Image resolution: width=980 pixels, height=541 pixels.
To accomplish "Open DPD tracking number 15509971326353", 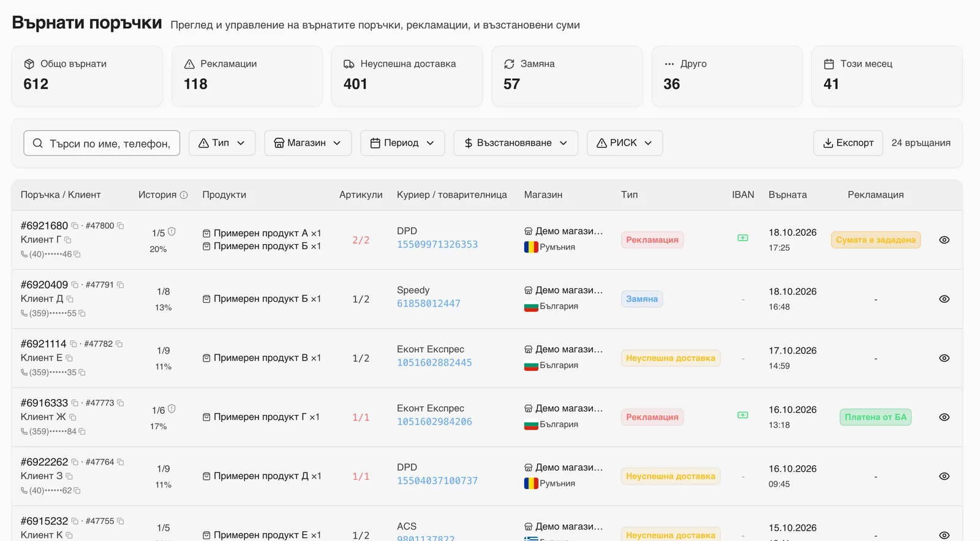I will click(437, 245).
